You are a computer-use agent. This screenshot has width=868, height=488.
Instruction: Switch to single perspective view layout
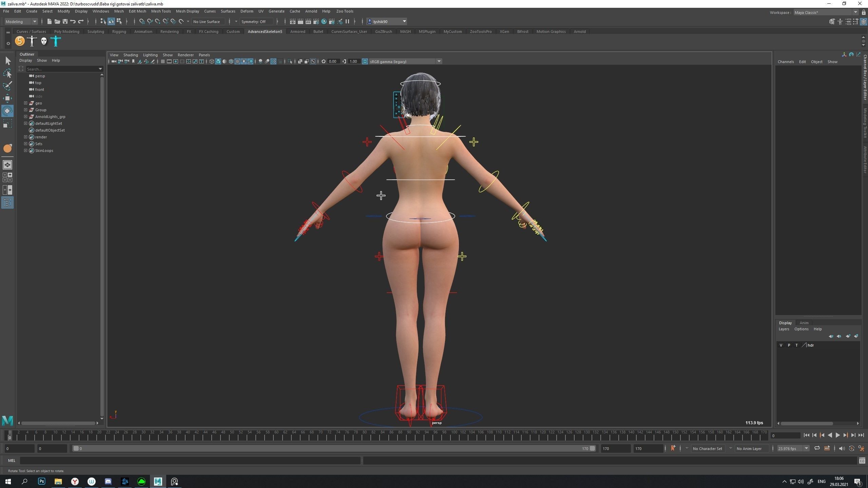pos(7,165)
